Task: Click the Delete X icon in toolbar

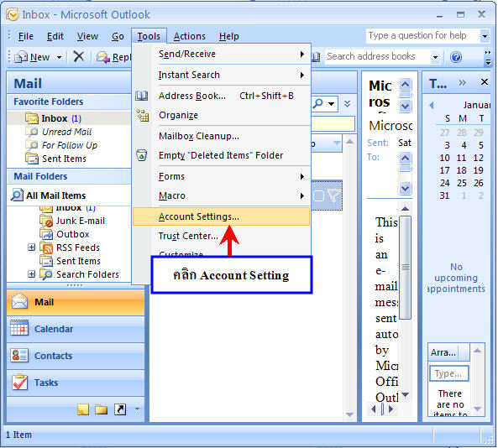Action: (78, 57)
